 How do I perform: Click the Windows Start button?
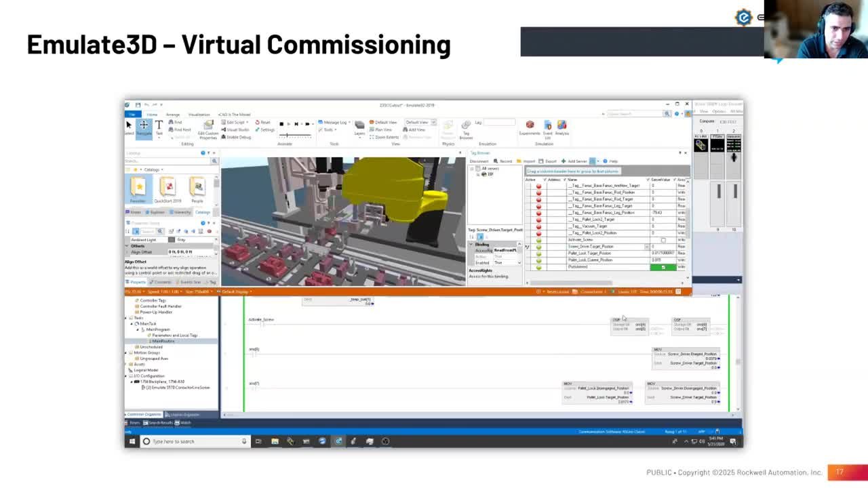[x=132, y=441]
